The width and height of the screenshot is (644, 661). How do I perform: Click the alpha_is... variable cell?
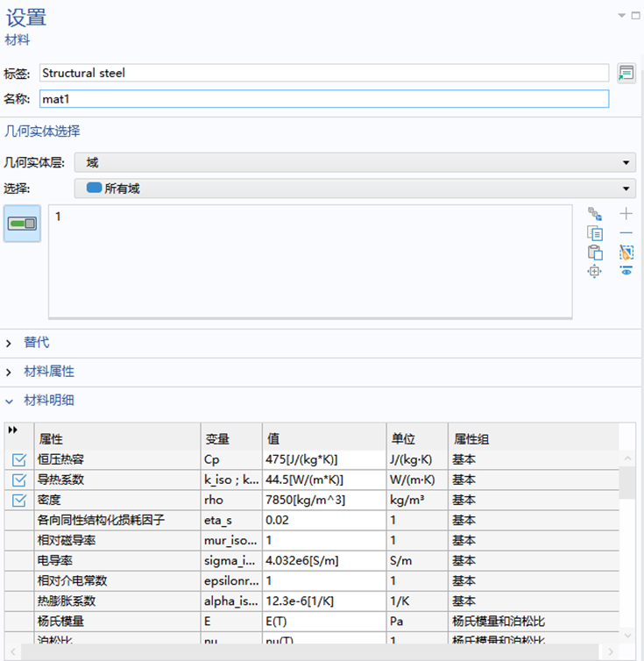(x=231, y=601)
